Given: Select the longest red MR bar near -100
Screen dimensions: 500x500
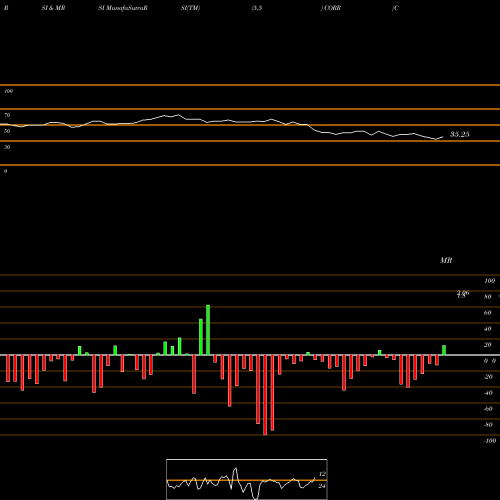Looking at the screenshot, I should 265,395.
